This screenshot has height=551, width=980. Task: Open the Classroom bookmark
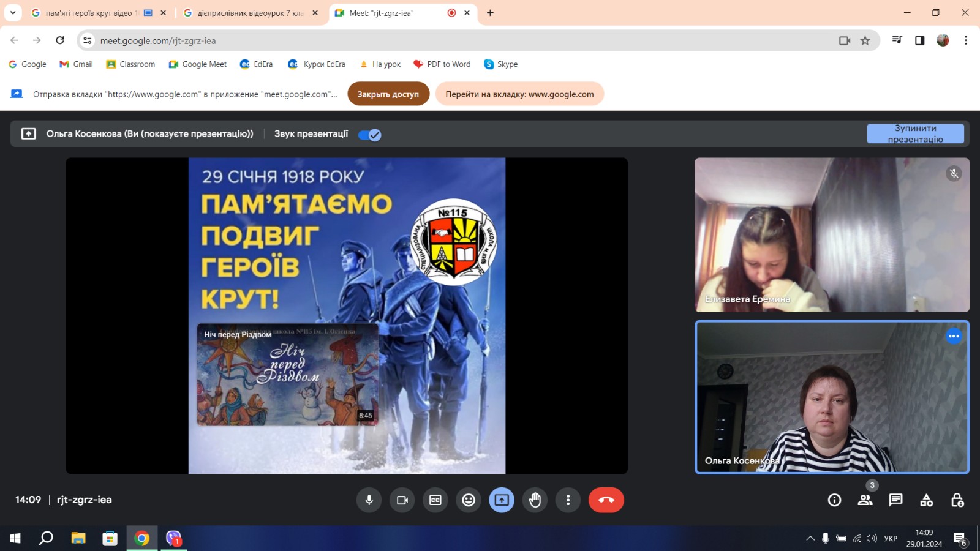click(x=130, y=64)
